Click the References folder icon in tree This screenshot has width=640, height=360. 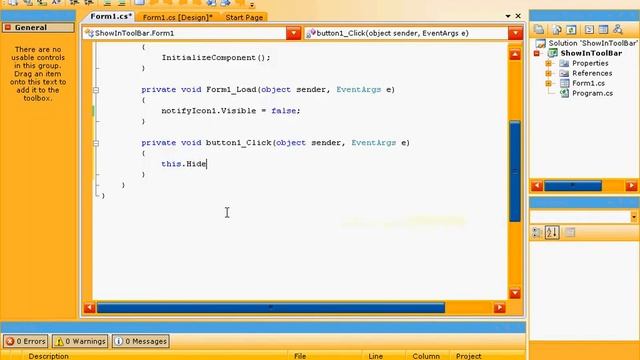point(564,73)
